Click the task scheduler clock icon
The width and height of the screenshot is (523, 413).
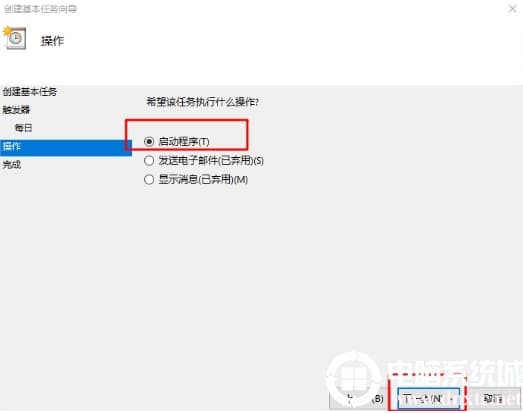(x=15, y=38)
